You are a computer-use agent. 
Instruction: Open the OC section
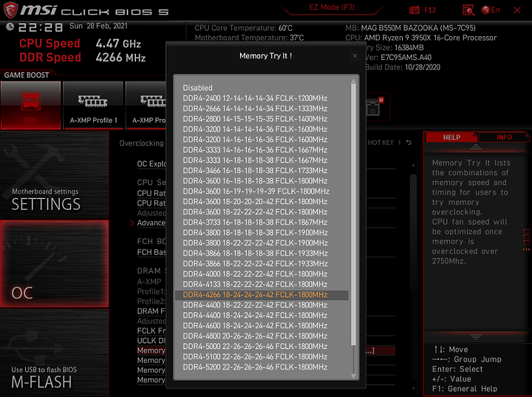(54, 263)
